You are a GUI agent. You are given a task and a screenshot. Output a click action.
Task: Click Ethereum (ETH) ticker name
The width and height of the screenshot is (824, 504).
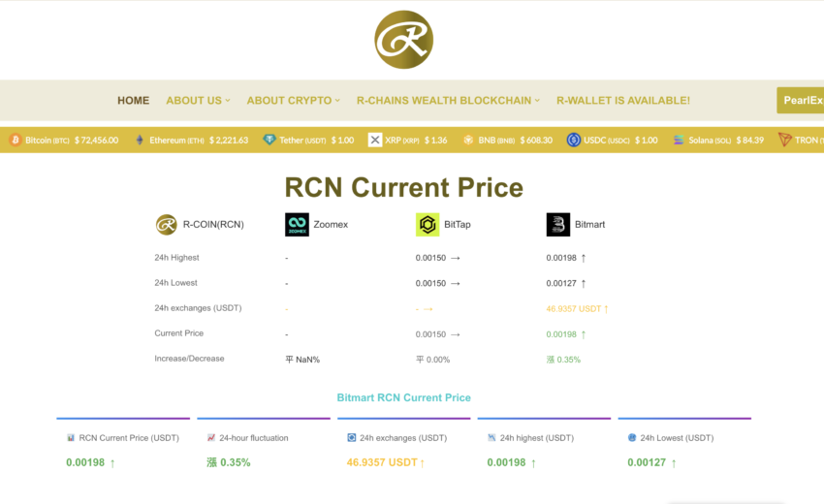coord(176,141)
